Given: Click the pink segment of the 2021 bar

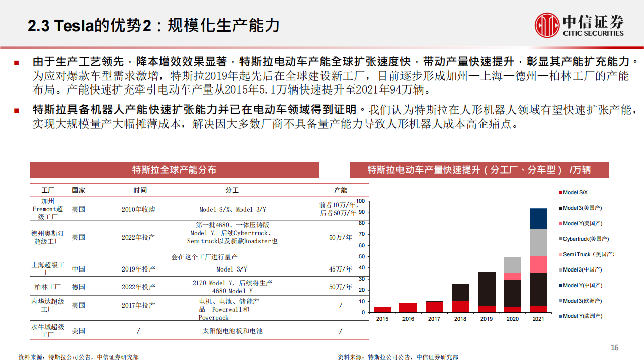Looking at the screenshot, I should click(538, 264).
